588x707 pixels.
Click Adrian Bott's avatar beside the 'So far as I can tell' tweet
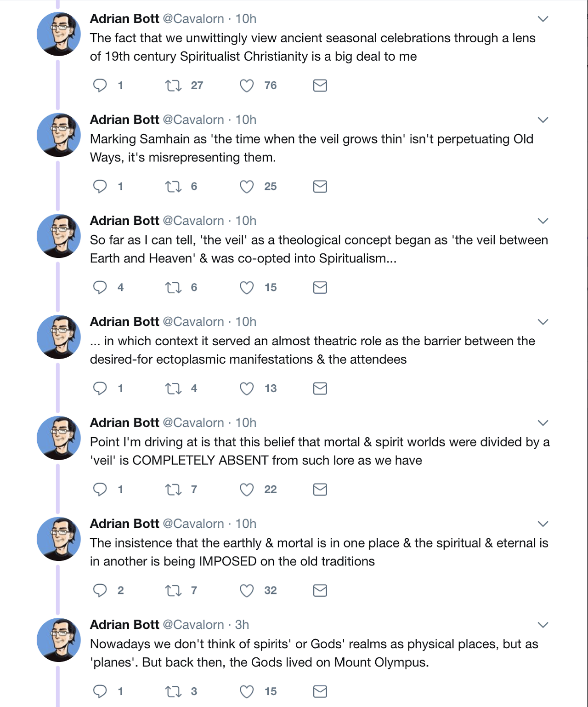click(59, 236)
